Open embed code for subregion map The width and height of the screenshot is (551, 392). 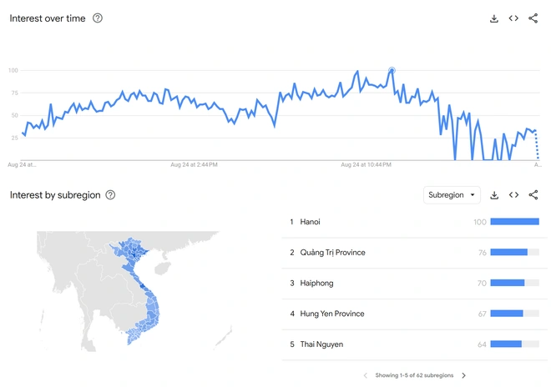pos(513,195)
